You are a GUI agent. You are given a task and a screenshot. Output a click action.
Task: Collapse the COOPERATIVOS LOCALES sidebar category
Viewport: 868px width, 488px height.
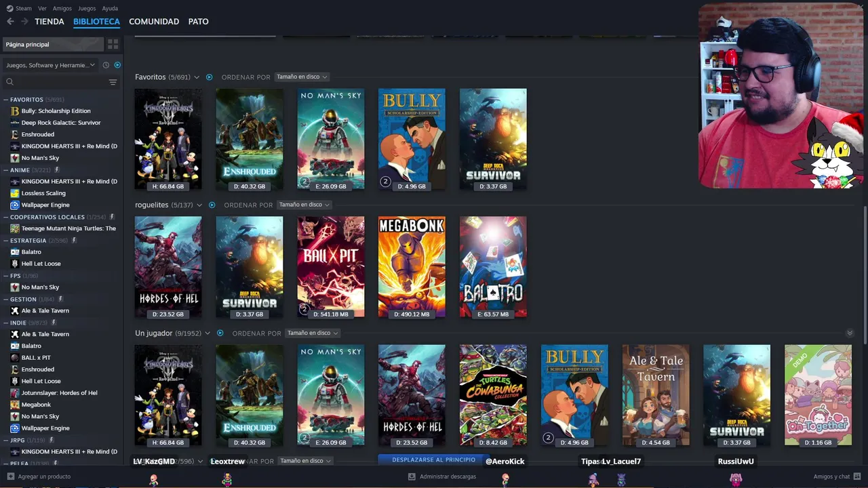[x=6, y=217]
